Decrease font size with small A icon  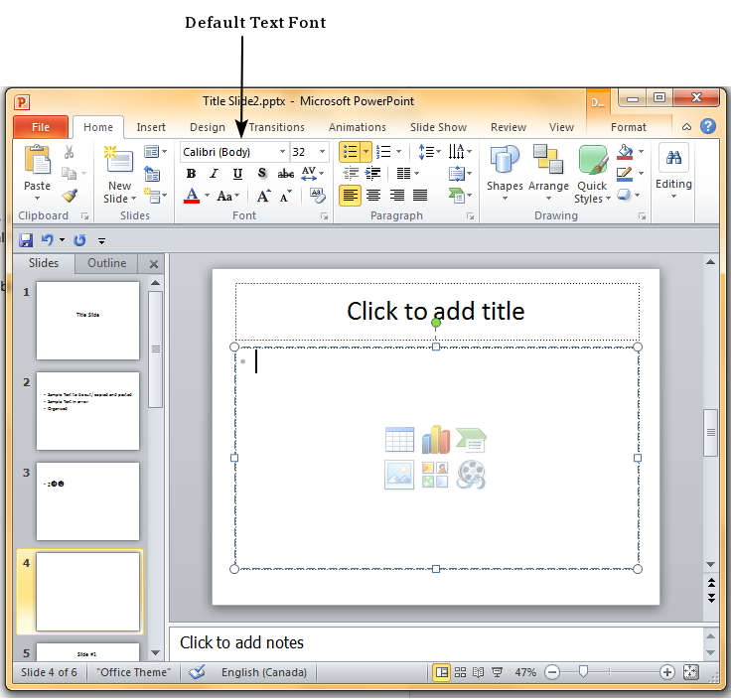tap(285, 196)
